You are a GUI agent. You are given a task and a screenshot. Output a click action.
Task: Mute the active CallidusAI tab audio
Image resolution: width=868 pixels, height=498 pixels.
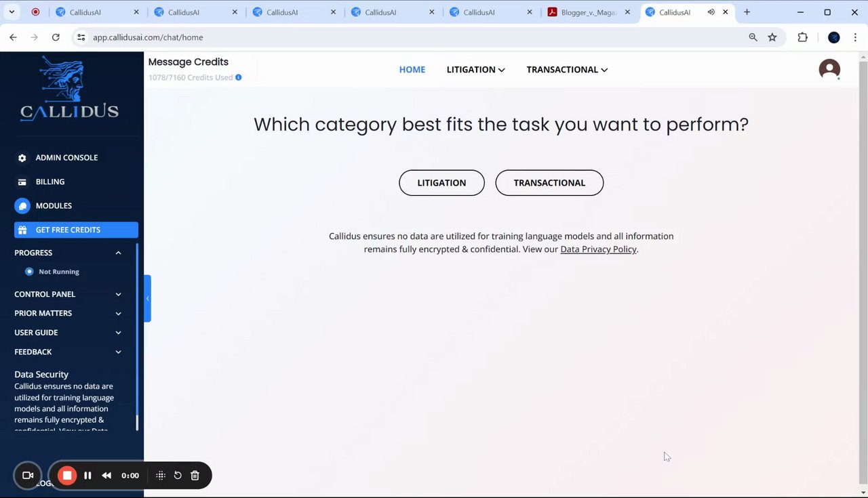pyautogui.click(x=711, y=12)
